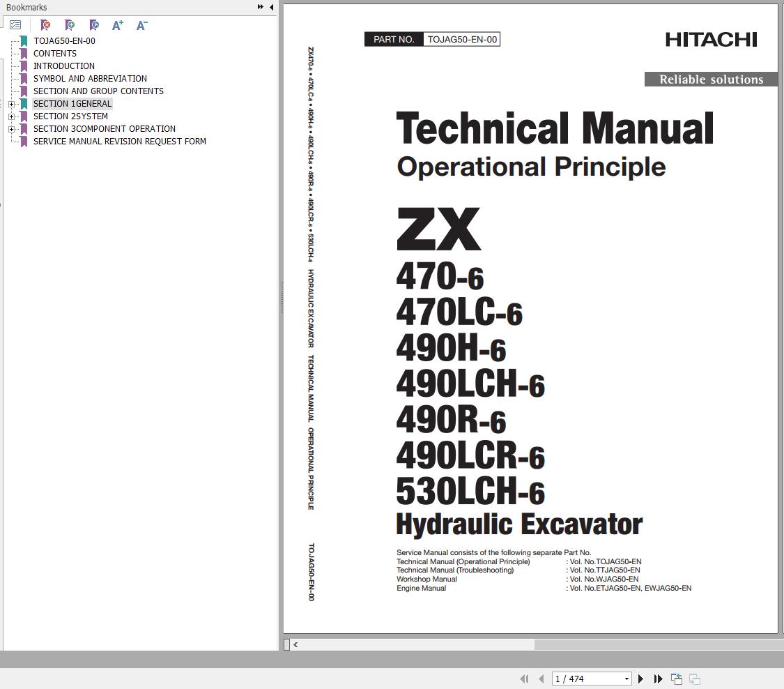Click the double-arrow panel options icon
The width and height of the screenshot is (784, 689).
click(x=261, y=7)
